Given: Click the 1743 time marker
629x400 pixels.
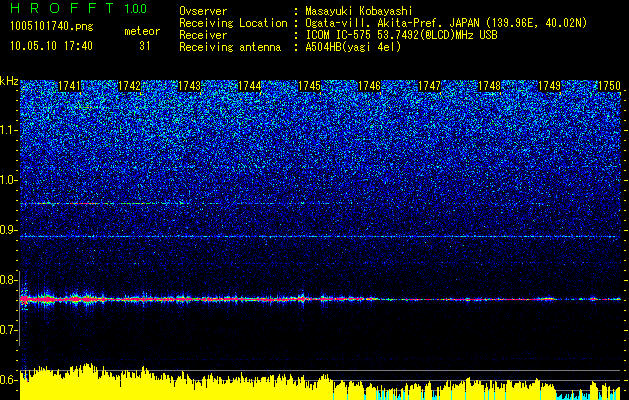Looking at the screenshot, I should tap(189, 86).
